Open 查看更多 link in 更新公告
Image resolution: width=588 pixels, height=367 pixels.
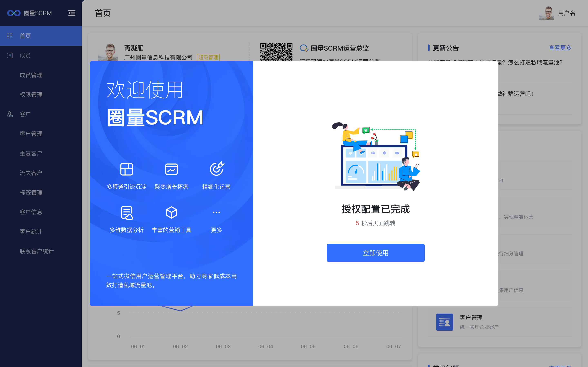point(560,48)
